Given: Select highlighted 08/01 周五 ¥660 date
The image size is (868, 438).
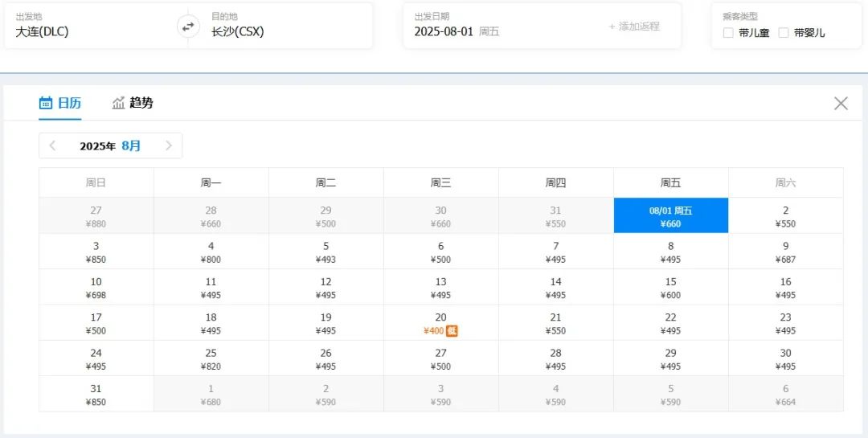Looking at the screenshot, I should click(671, 215).
